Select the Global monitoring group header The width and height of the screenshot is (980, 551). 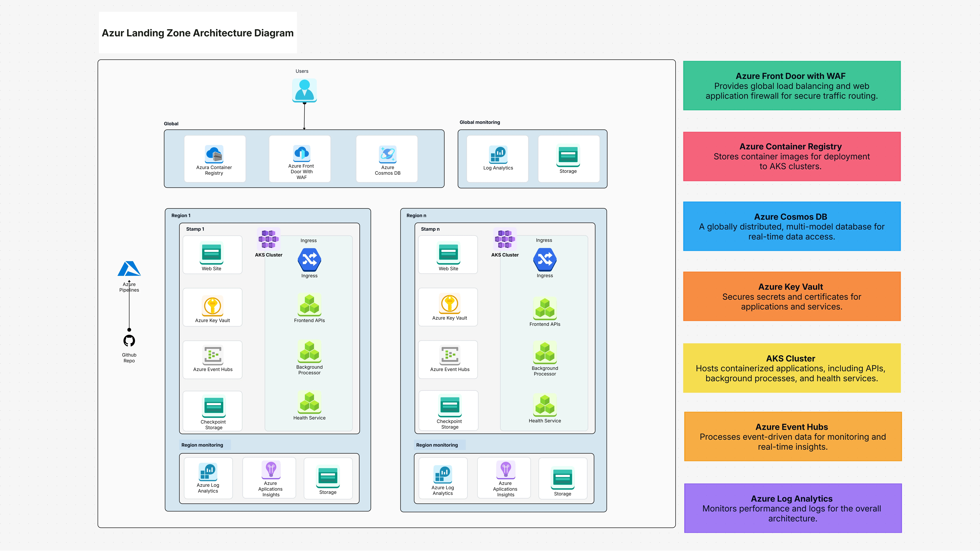click(480, 122)
